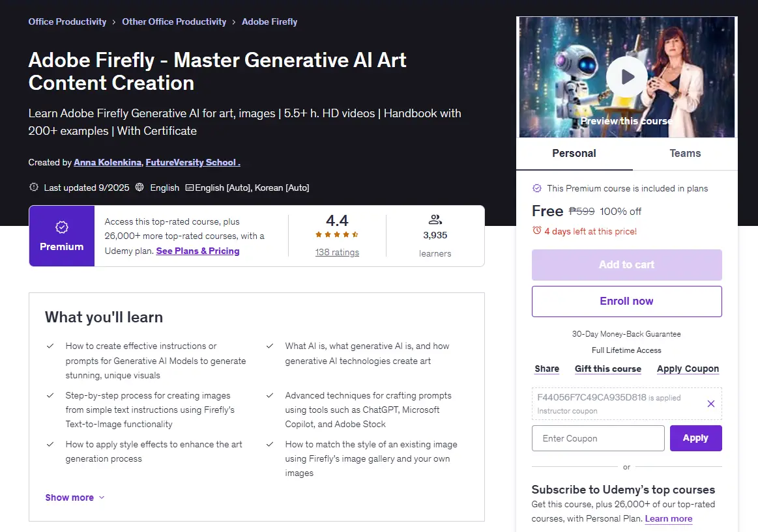
Task: Click 'Full Lifetime Access' text
Action: coord(626,350)
